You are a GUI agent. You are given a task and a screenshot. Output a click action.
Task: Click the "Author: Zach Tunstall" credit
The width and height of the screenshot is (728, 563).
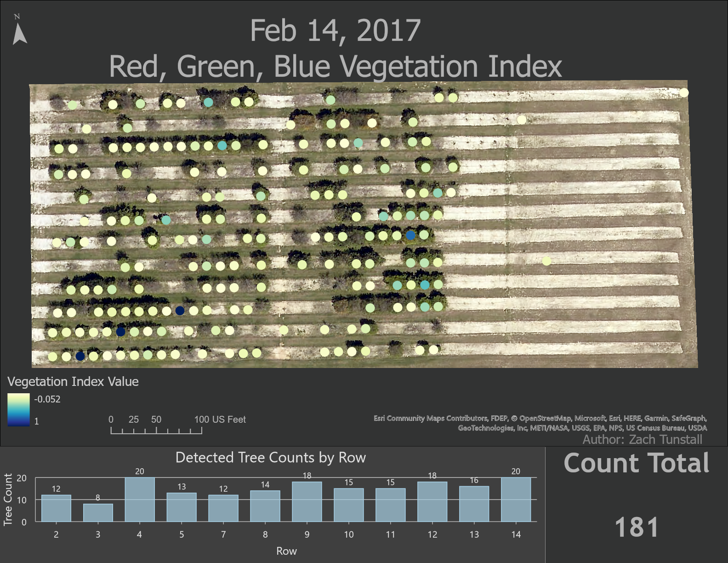[642, 440]
